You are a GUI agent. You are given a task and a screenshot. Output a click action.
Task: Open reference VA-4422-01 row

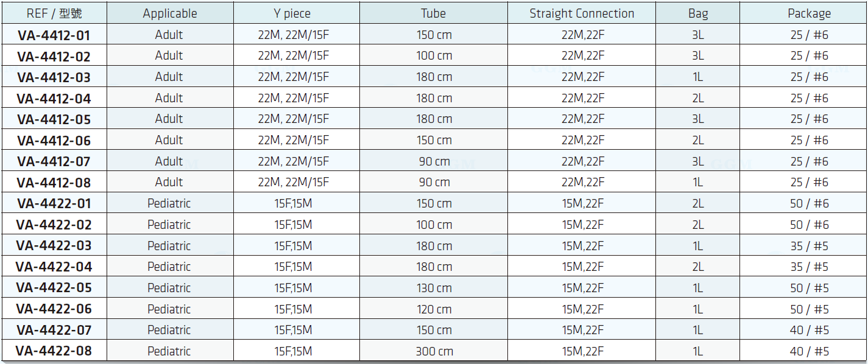(54, 203)
